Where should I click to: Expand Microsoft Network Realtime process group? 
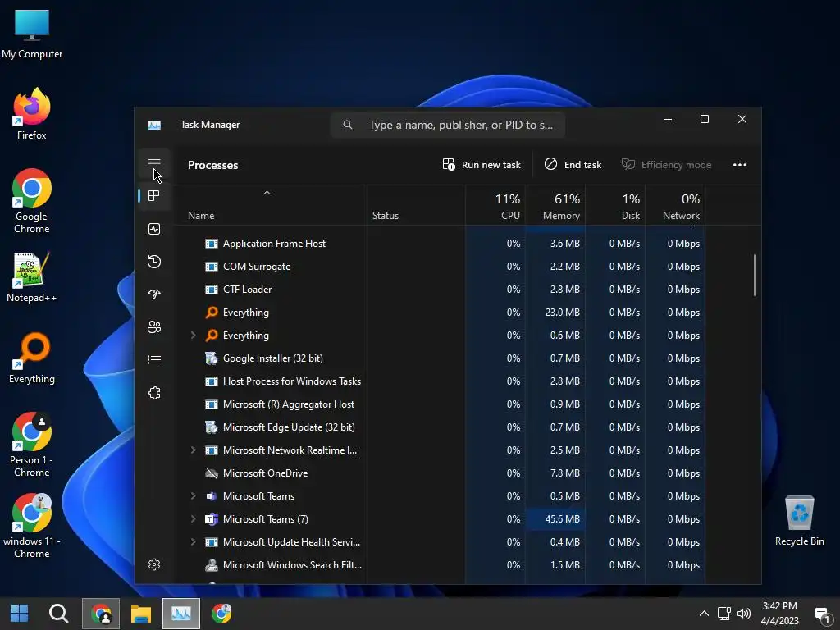tap(194, 450)
